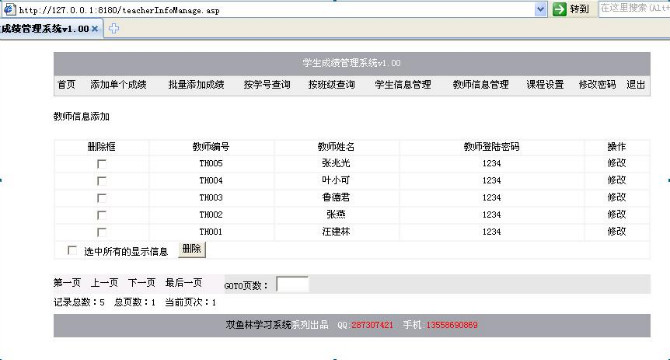Click the green 转到 go arrow icon
The width and height of the screenshot is (670, 360).
559,9
